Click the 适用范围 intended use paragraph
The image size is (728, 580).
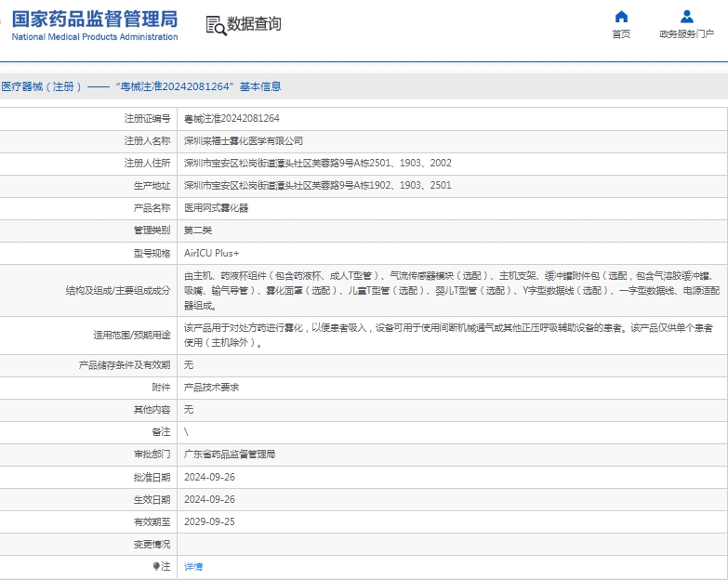(x=448, y=335)
